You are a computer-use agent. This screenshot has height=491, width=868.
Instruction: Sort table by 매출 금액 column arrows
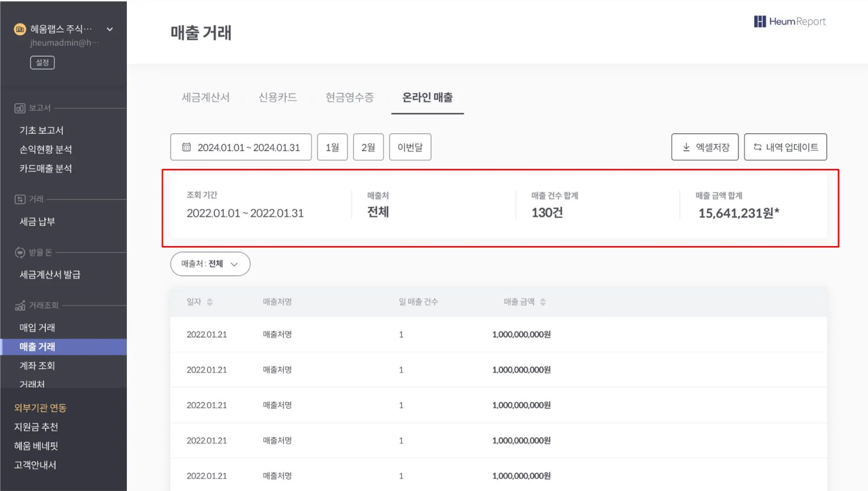point(542,302)
